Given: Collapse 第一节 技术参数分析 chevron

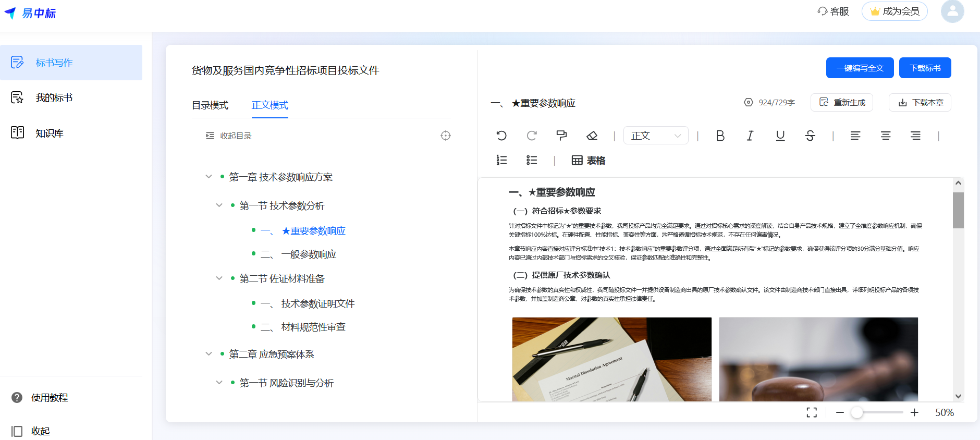Looking at the screenshot, I should pyautogui.click(x=219, y=205).
